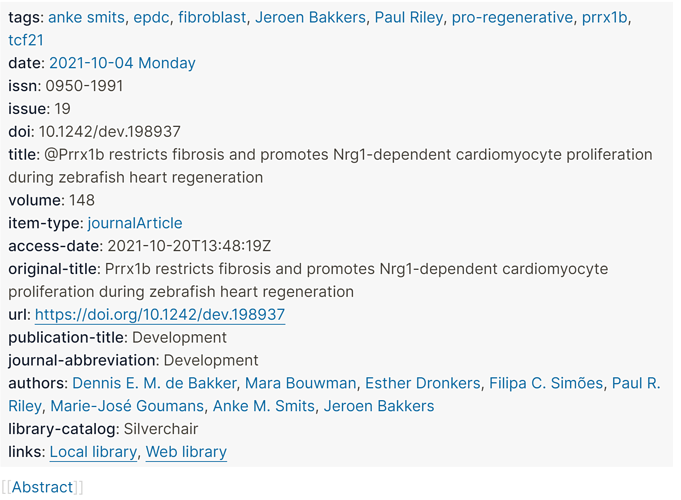Open author page Dennis E. M. de Bakker
Viewport: 681px width, 500px height.
point(154,383)
